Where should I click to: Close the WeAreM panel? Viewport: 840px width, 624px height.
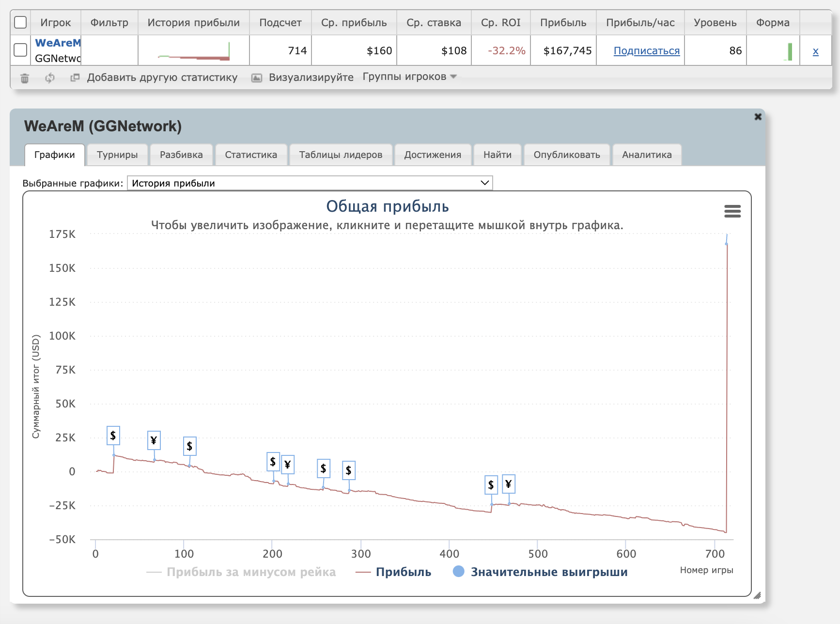click(x=758, y=117)
